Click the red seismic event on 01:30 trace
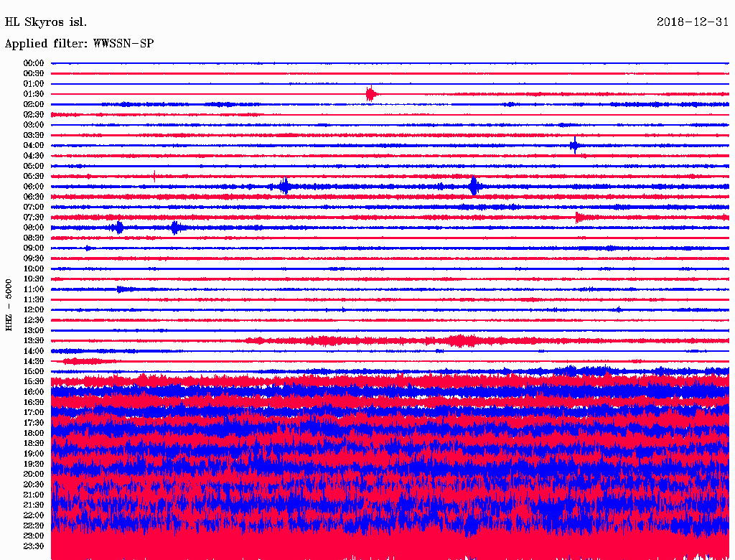The height and width of the screenshot is (560, 735). click(x=371, y=94)
